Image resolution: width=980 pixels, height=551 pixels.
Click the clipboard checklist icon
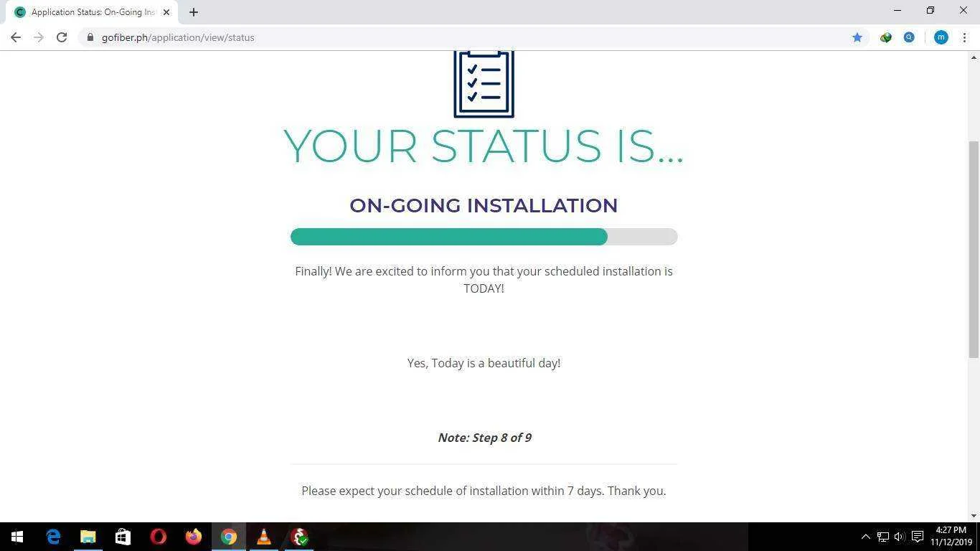tap(484, 83)
